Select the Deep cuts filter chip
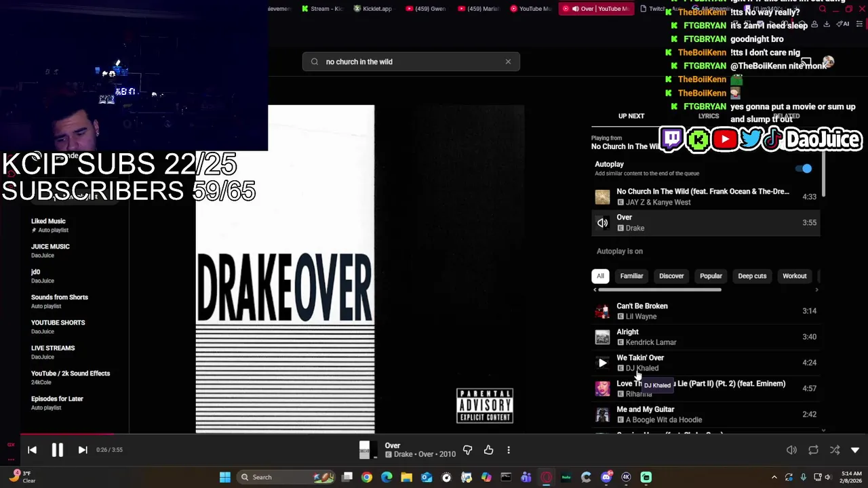 [x=752, y=276]
